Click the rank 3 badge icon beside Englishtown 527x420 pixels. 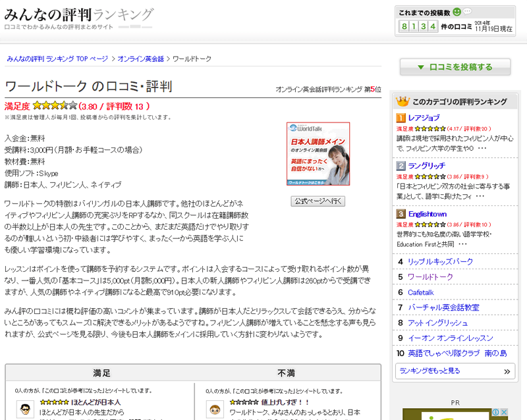[401, 214]
